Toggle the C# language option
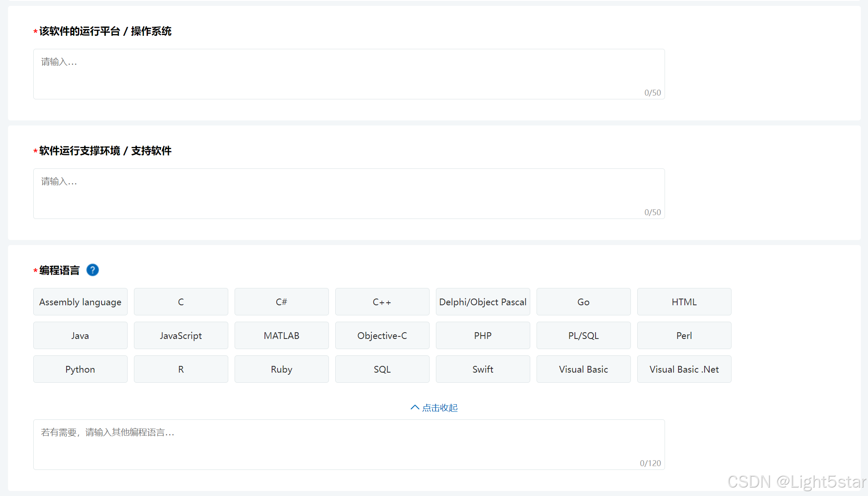 click(x=281, y=302)
